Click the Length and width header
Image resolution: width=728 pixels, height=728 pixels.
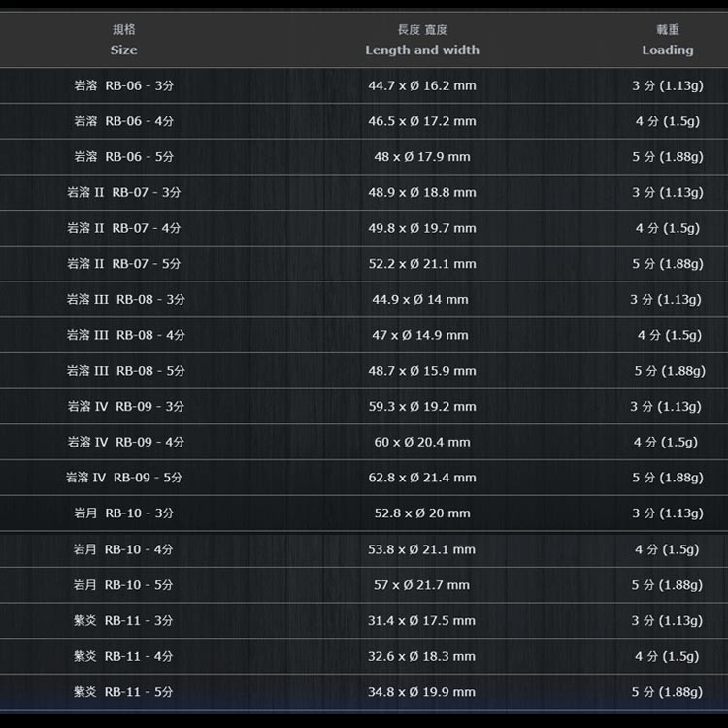[x=422, y=50]
